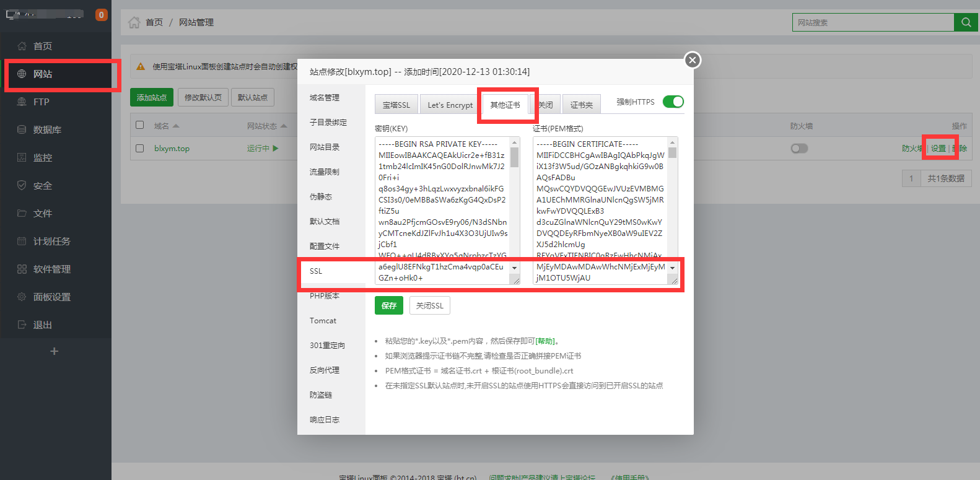This screenshot has height=480, width=980.
Task: Click the FTP sidebar icon
Action: point(22,102)
